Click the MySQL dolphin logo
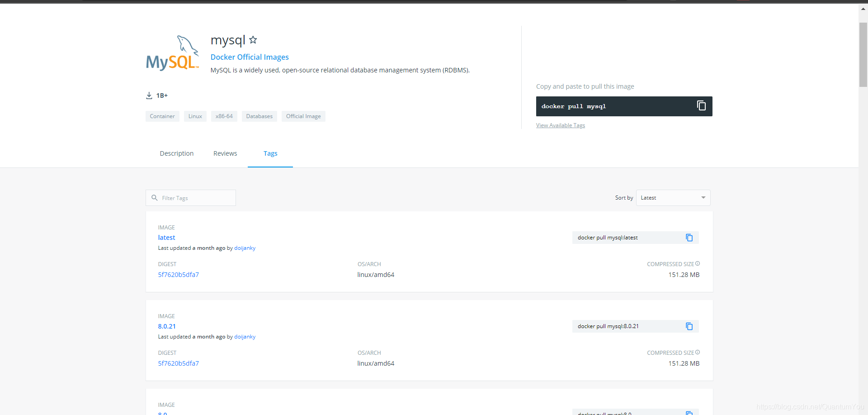This screenshot has width=868, height=415. [x=172, y=53]
